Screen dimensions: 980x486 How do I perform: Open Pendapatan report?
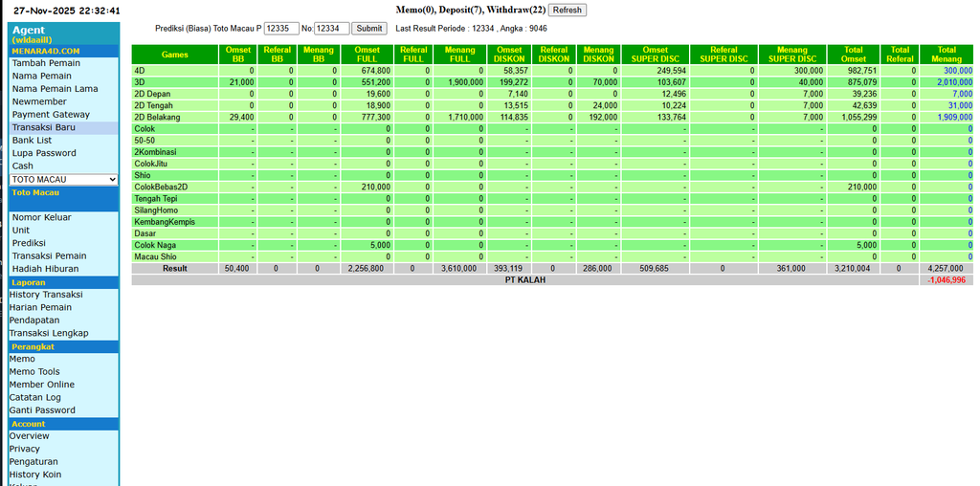click(x=33, y=320)
